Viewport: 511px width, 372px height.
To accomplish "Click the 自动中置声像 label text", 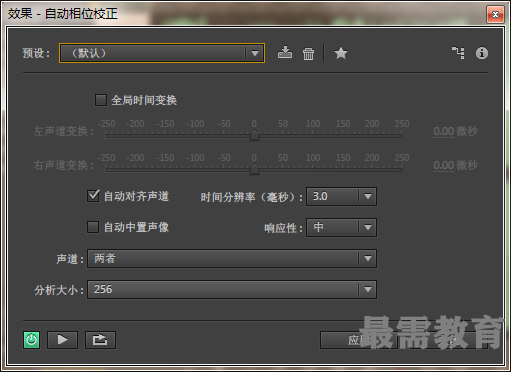I will (136, 227).
